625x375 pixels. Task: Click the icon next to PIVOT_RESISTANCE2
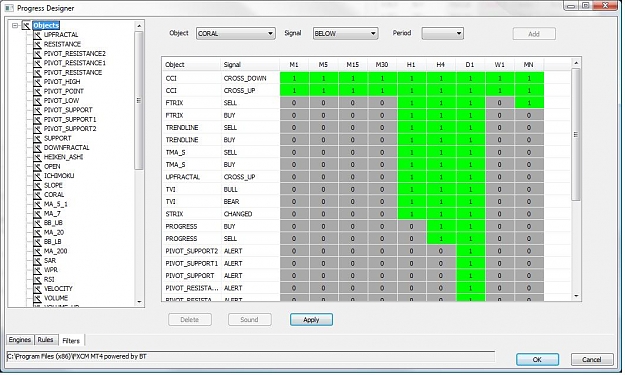[37, 54]
